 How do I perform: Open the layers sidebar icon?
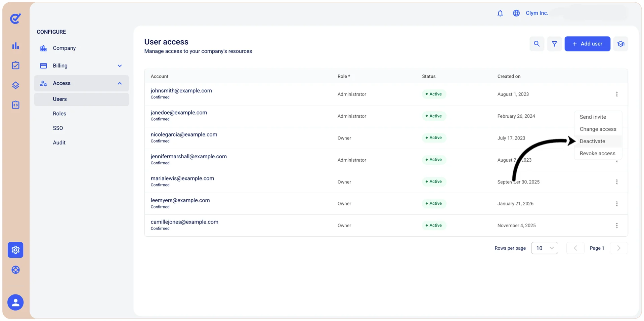(x=15, y=85)
